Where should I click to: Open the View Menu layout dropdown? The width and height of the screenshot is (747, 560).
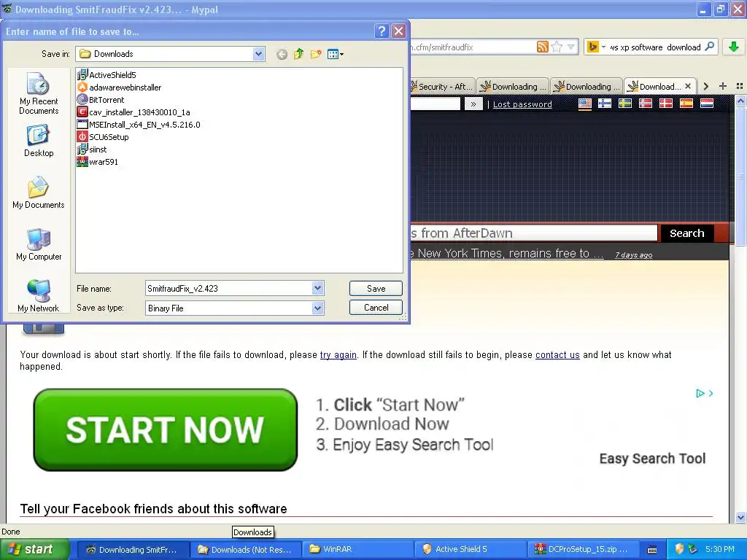coord(336,54)
